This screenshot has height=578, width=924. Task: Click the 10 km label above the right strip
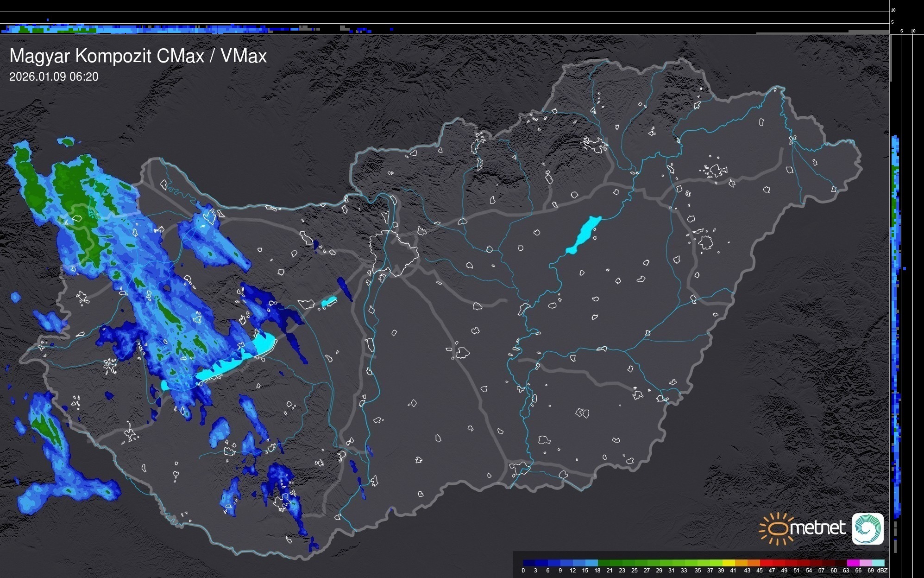pyautogui.click(x=913, y=31)
